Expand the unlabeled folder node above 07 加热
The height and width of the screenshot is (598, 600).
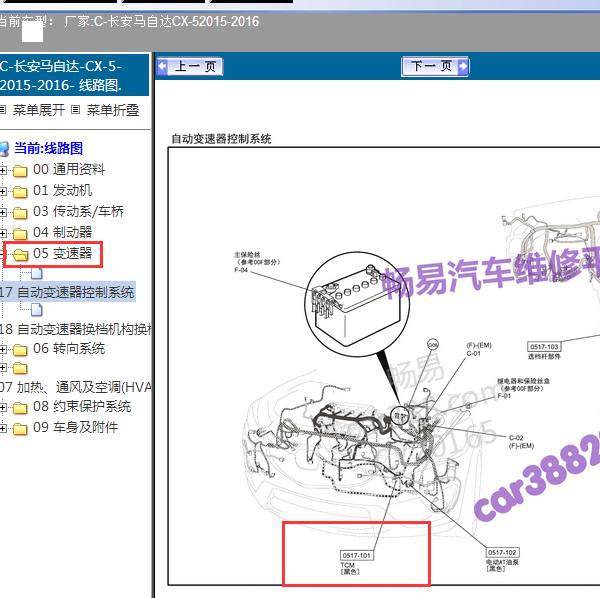[3, 368]
